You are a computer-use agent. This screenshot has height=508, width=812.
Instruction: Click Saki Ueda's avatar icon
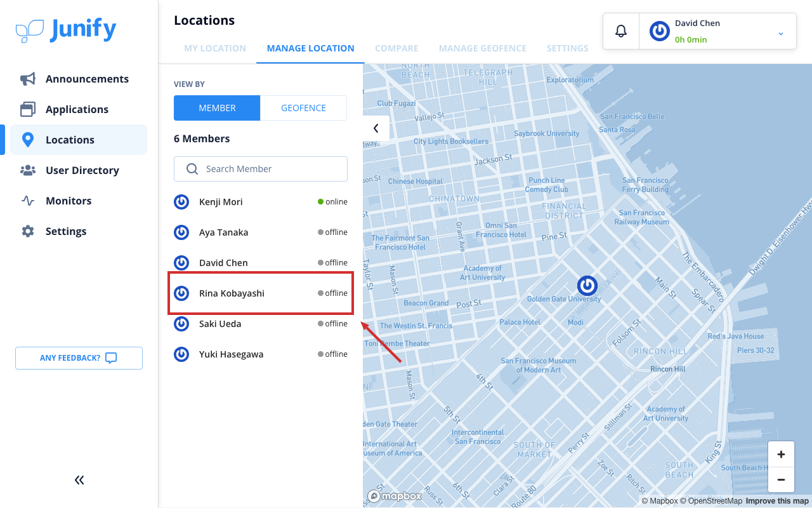point(181,324)
